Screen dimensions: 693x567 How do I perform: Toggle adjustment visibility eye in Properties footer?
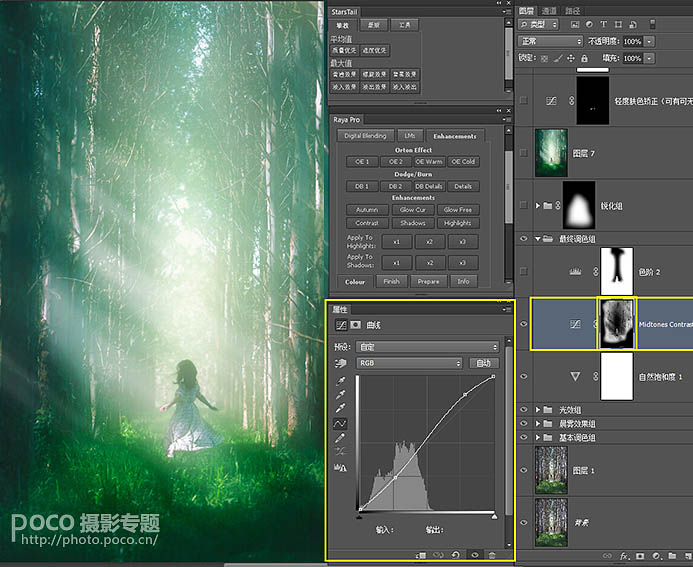coord(475,555)
